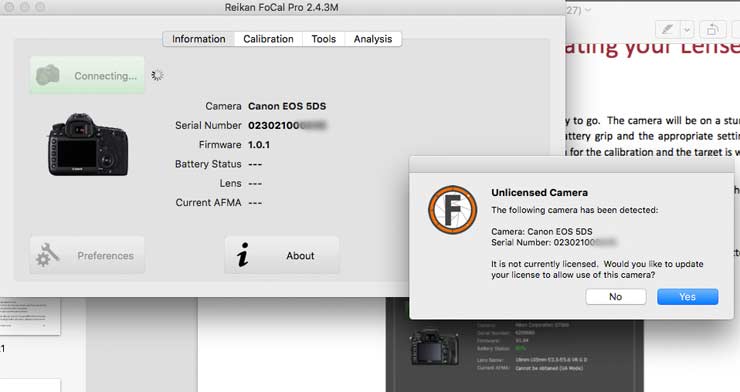Select the page thumbnail in background sidebar
The image size is (740, 392).
pyautogui.click(x=30, y=316)
